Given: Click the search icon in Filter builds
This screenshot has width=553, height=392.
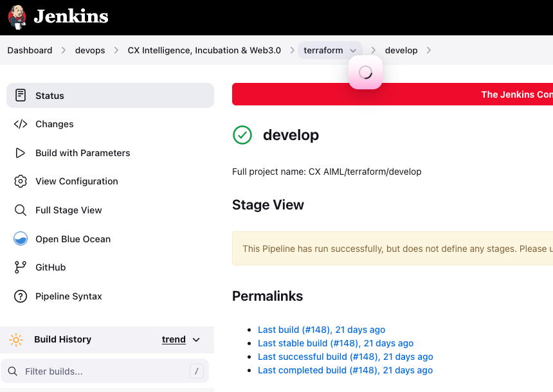Looking at the screenshot, I should (x=13, y=371).
